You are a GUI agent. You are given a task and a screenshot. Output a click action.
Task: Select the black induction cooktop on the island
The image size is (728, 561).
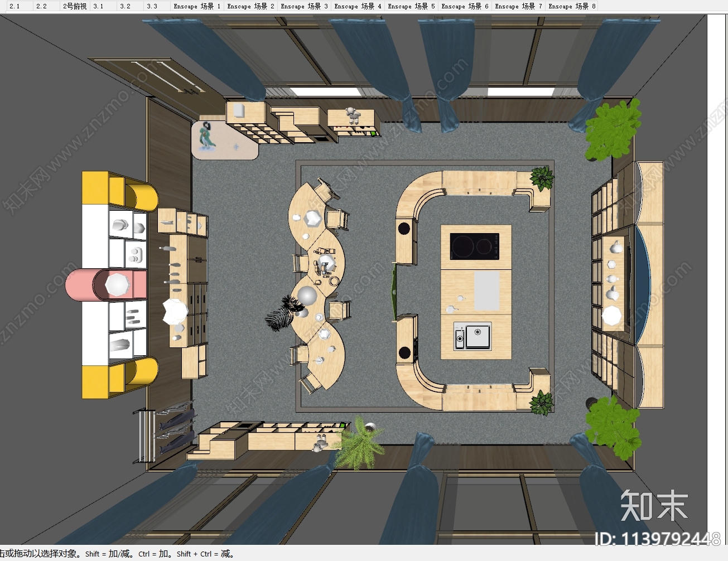pos(475,246)
